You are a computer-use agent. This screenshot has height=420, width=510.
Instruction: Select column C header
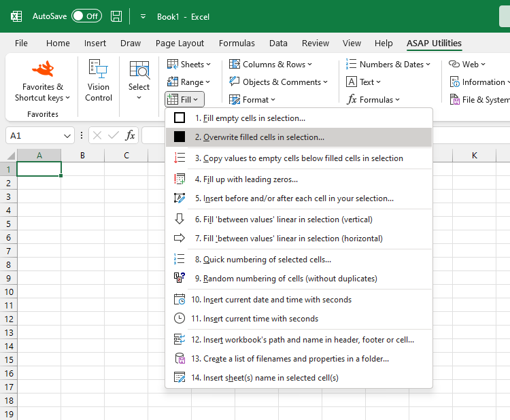tap(126, 156)
